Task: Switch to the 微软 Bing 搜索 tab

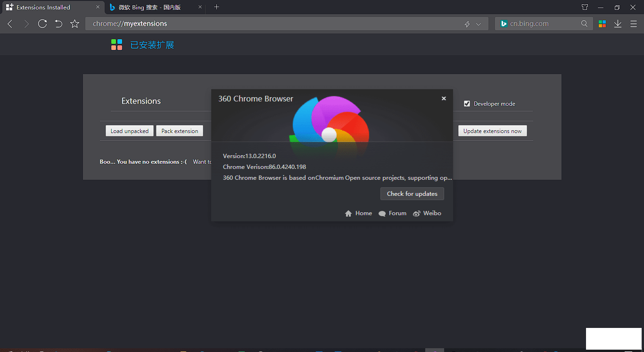Action: [x=155, y=7]
